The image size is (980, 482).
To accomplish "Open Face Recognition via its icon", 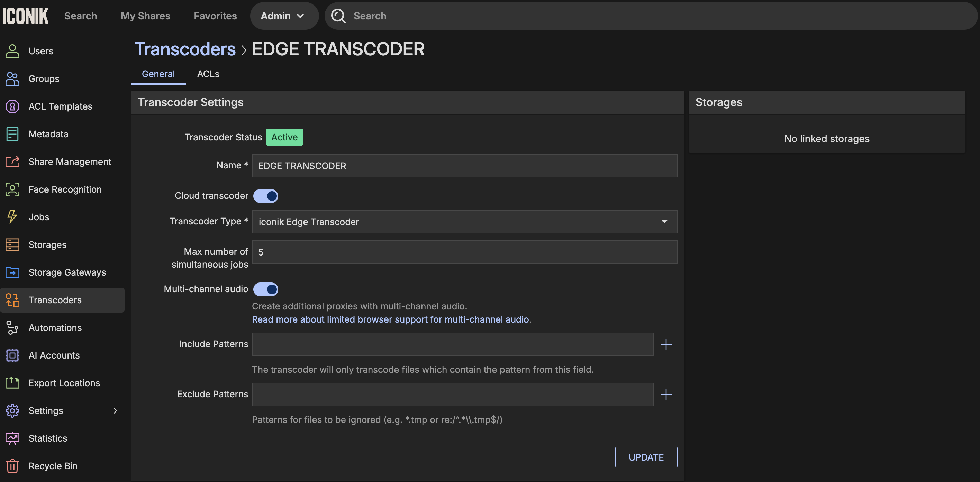I will (x=12, y=189).
